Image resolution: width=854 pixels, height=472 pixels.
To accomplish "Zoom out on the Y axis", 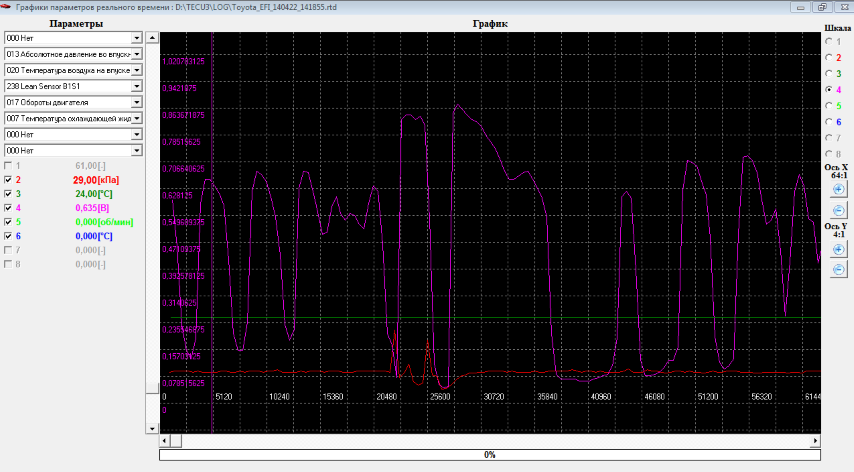I will (838, 268).
